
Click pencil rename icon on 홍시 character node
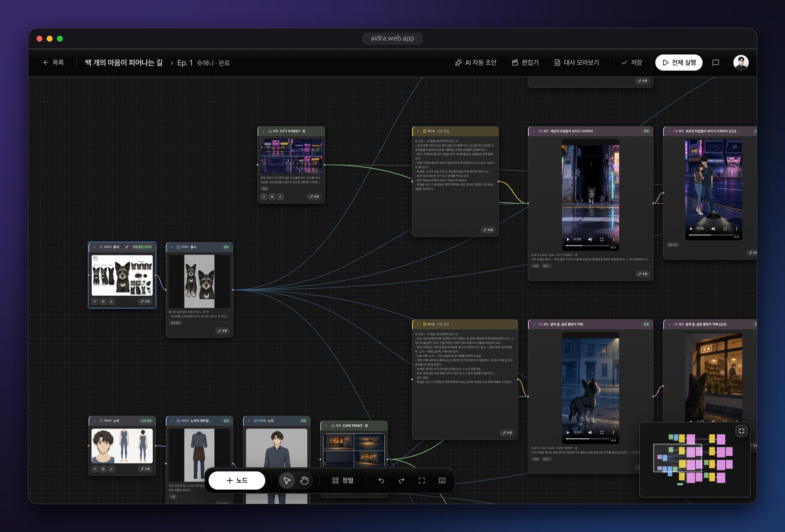[x=126, y=247]
